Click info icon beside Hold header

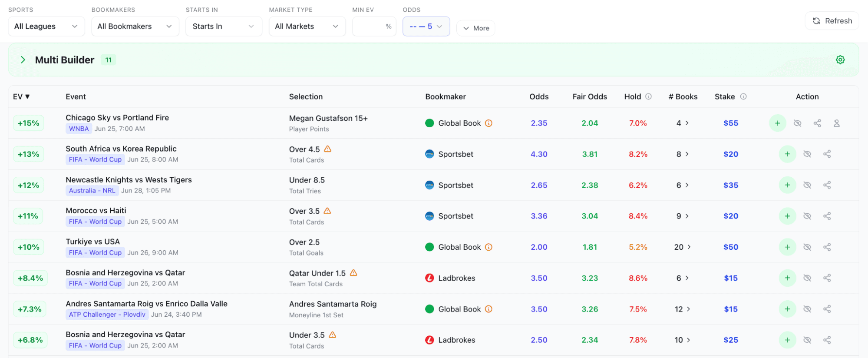coord(648,96)
